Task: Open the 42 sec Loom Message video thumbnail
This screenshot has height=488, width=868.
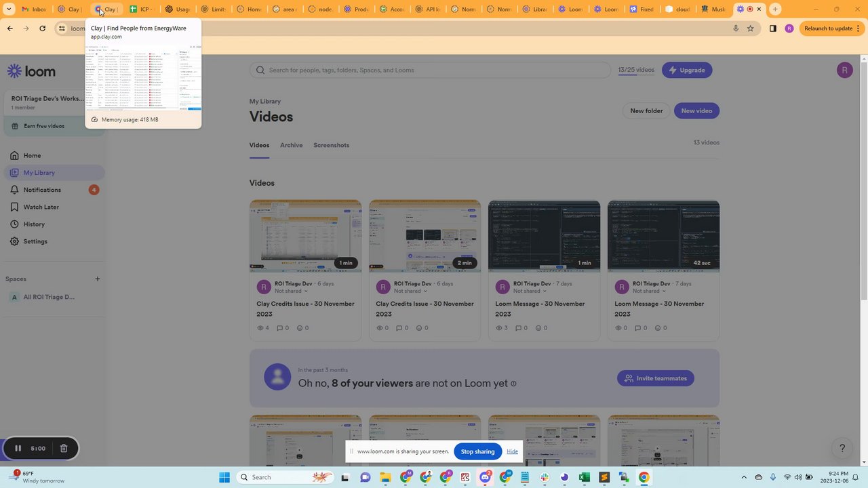Action: click(663, 236)
